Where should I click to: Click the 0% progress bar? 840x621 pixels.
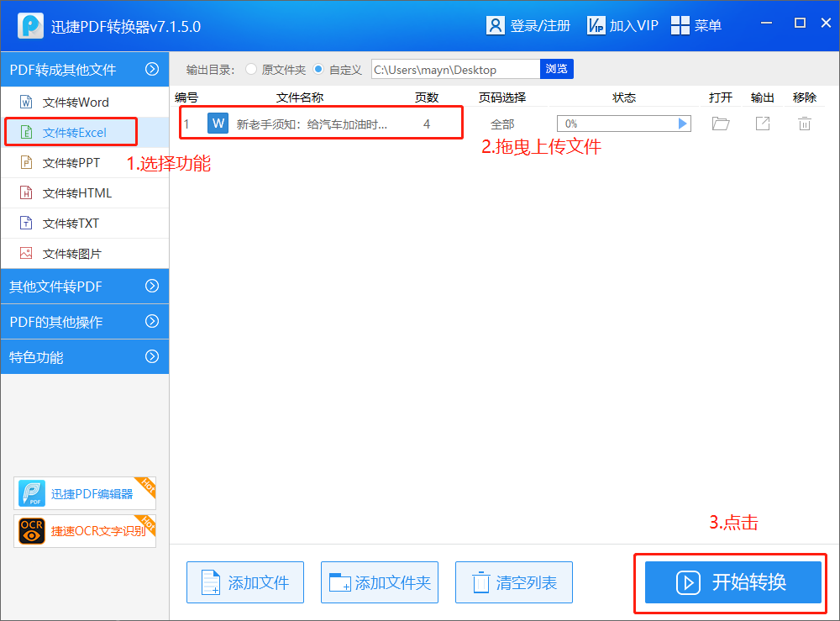[x=623, y=124]
